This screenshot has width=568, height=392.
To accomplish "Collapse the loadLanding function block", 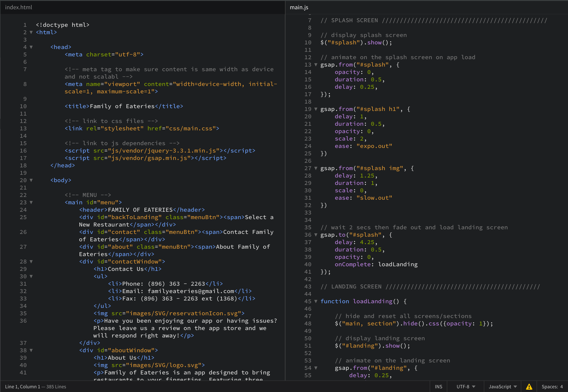I will point(316,301).
